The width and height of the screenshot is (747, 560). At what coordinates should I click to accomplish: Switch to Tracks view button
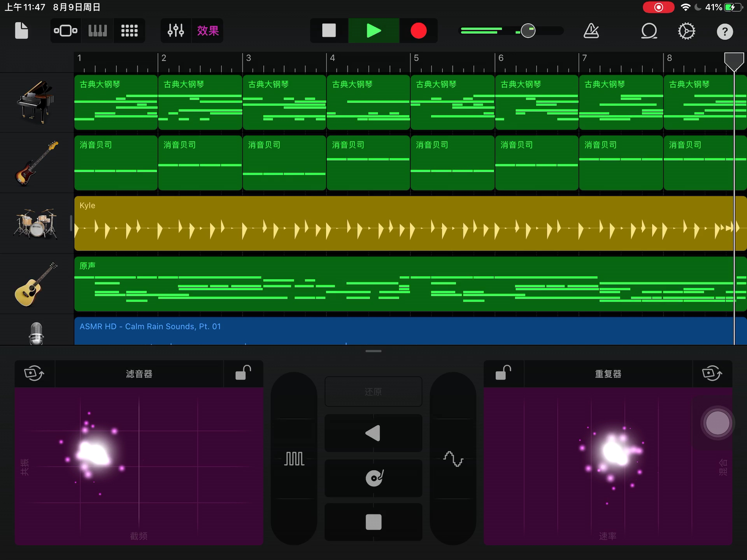pos(65,31)
